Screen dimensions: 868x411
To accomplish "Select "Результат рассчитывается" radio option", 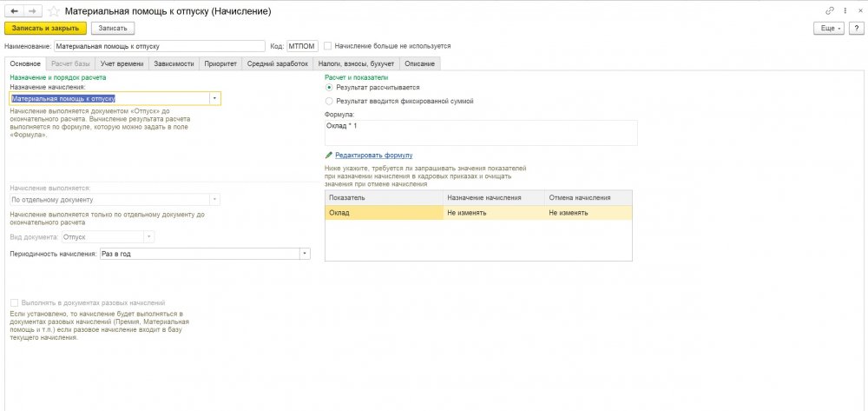I will point(329,88).
